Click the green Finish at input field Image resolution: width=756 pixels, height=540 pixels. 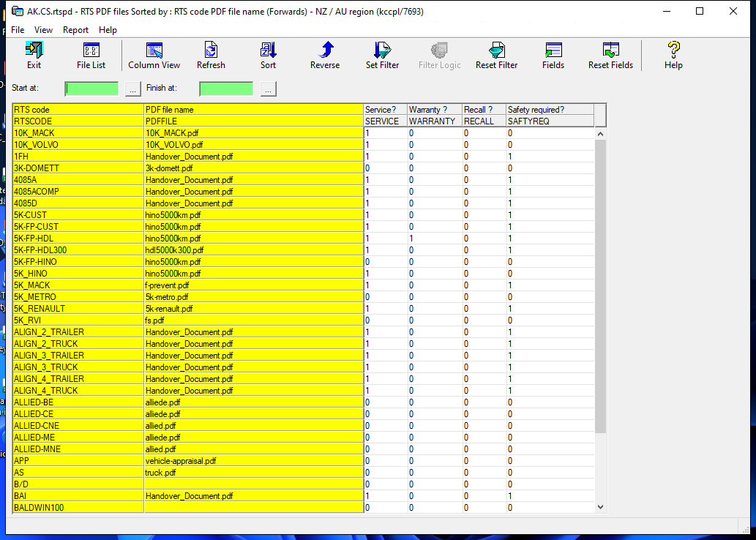226,89
